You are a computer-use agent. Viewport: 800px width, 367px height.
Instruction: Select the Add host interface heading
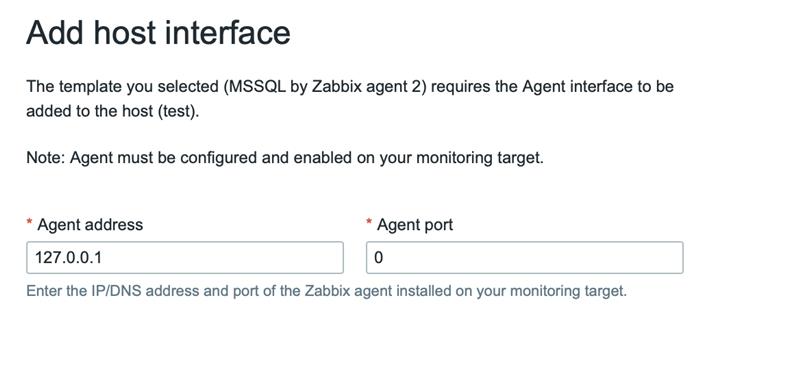click(x=158, y=33)
